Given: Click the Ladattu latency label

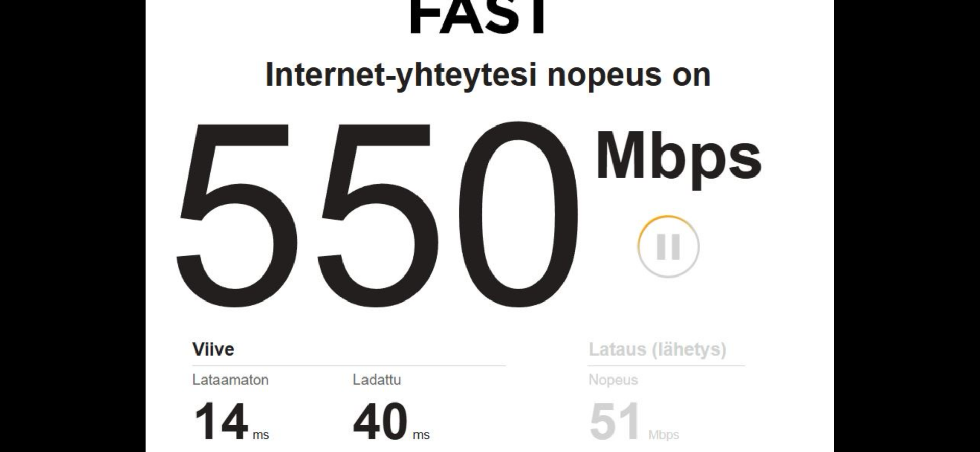Looking at the screenshot, I should click(x=377, y=380).
